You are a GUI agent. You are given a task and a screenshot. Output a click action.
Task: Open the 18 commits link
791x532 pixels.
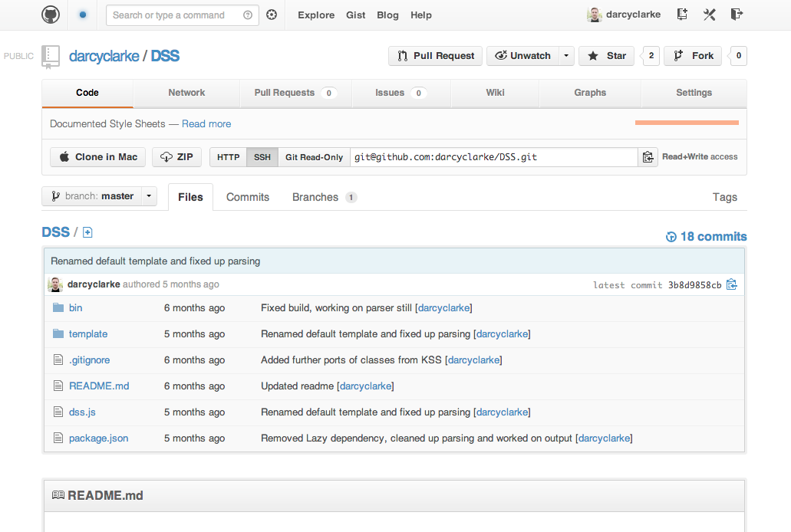[706, 237]
